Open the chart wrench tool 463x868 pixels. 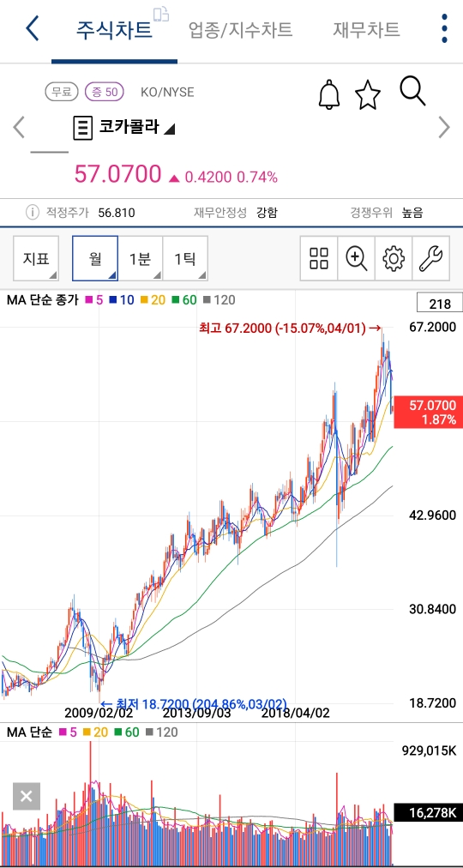pyautogui.click(x=430, y=258)
